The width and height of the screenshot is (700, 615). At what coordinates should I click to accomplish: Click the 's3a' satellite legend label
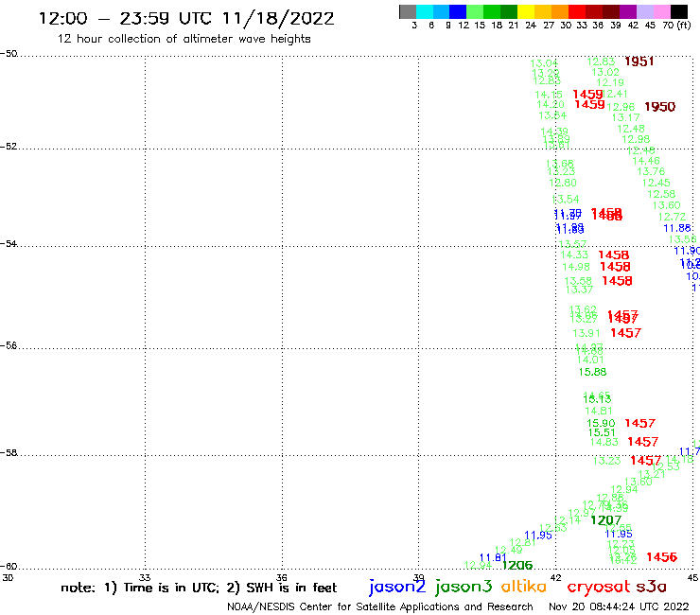(651, 587)
